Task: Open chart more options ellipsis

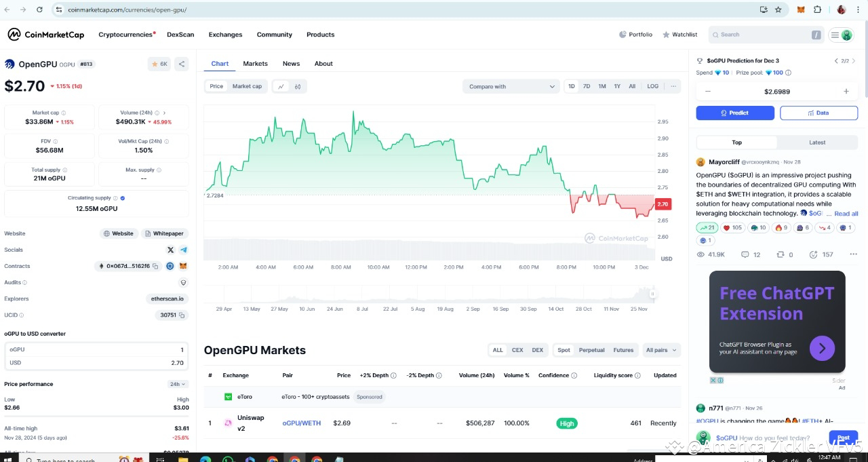Action: [x=673, y=86]
